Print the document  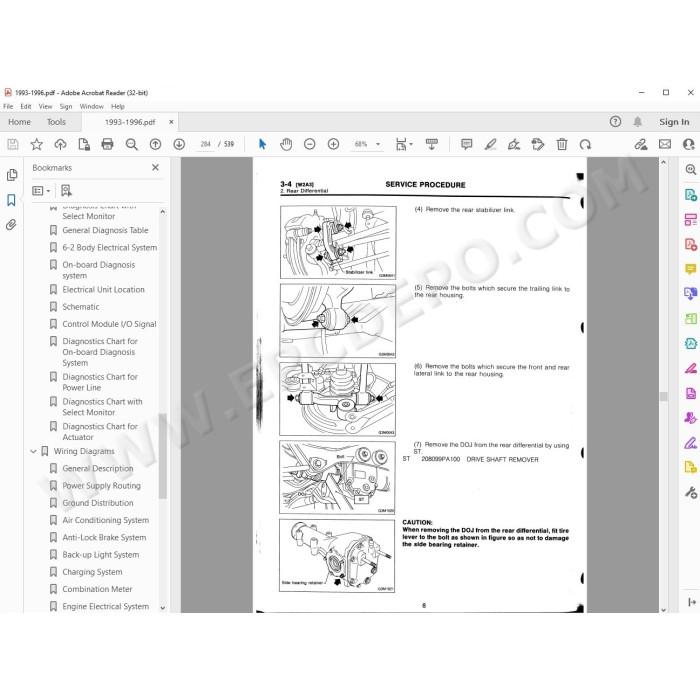click(x=108, y=144)
